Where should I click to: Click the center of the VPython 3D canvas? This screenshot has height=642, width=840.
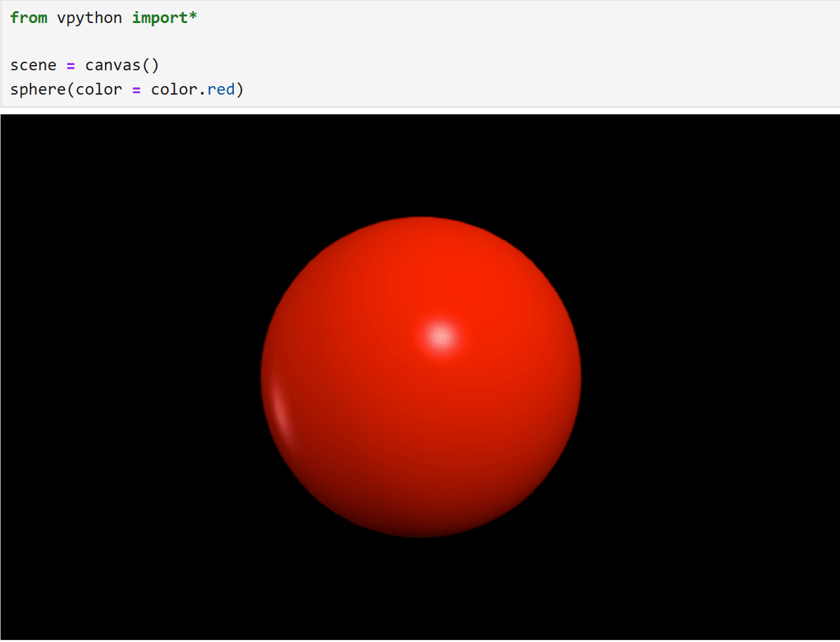420,378
